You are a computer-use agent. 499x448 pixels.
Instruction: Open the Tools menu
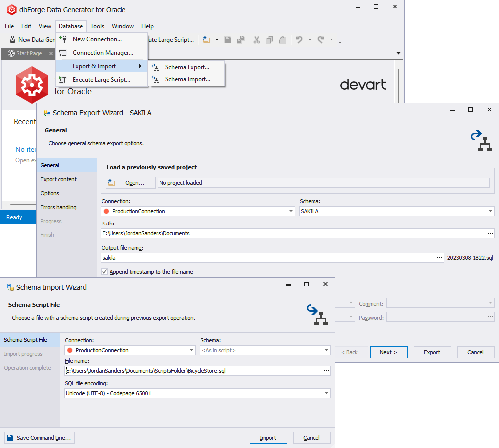97,26
